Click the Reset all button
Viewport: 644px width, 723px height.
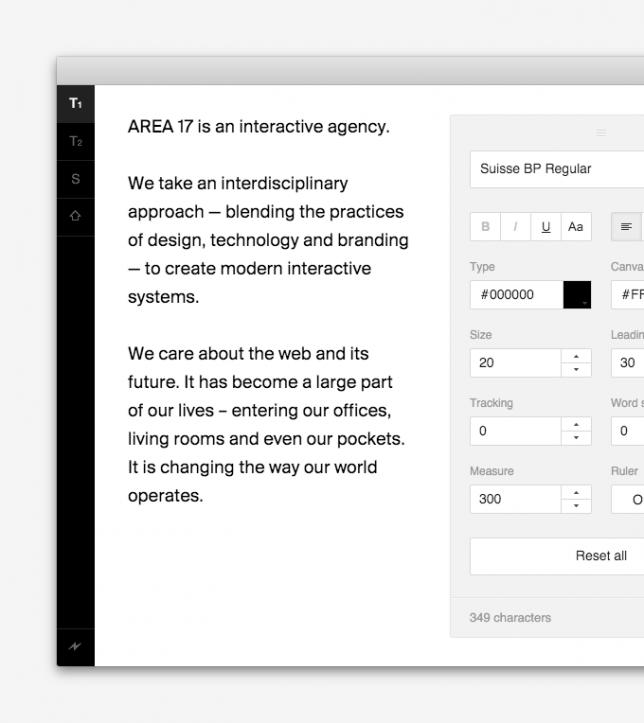coord(557,556)
